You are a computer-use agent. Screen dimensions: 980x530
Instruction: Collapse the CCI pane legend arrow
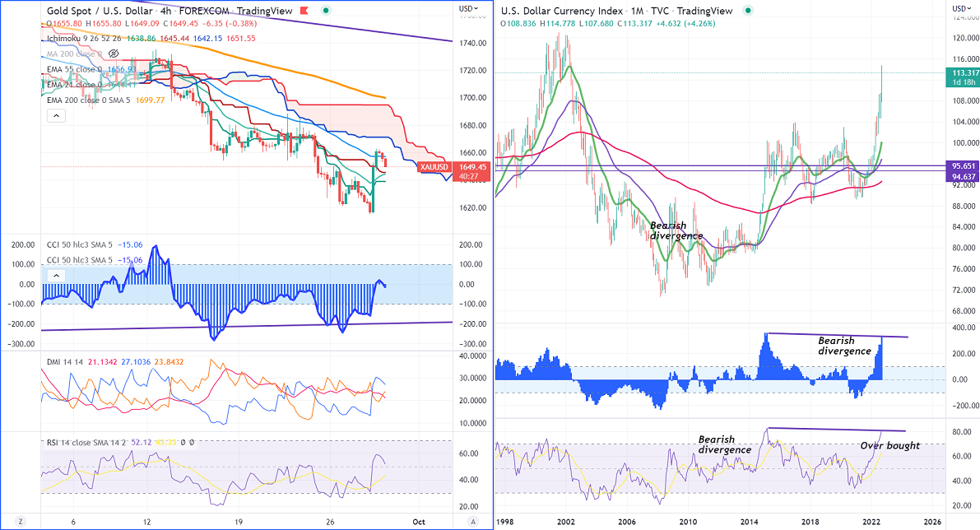tap(56, 276)
